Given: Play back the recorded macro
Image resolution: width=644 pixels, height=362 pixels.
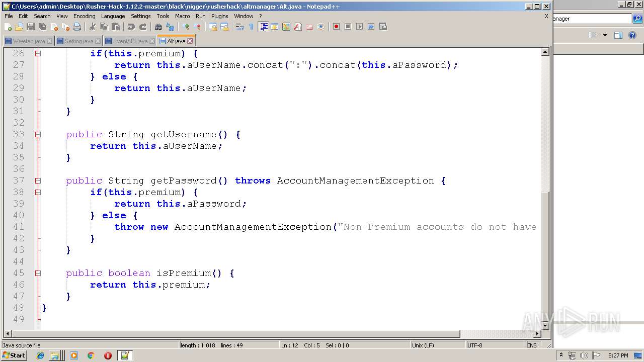Looking at the screenshot, I should tap(359, 27).
